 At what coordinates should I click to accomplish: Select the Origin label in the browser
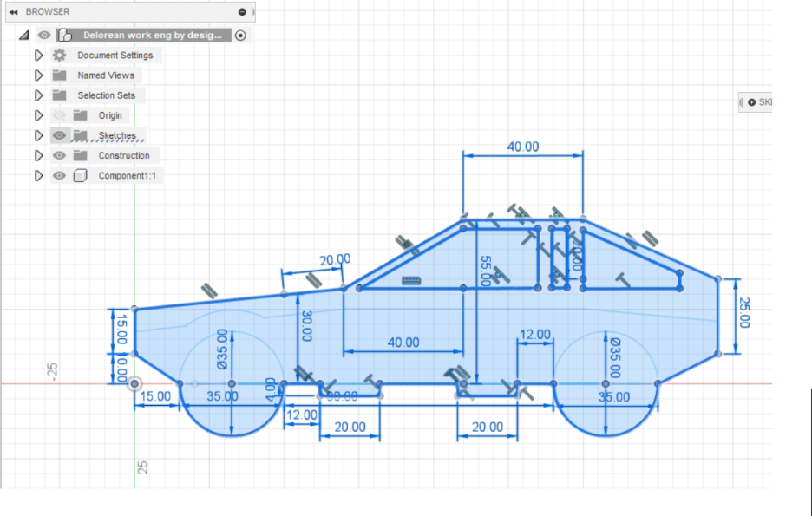tap(110, 114)
